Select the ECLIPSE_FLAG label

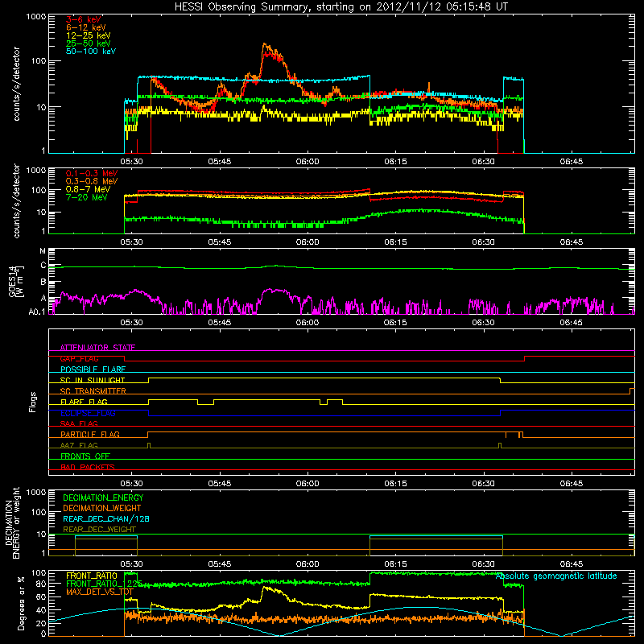coord(88,413)
